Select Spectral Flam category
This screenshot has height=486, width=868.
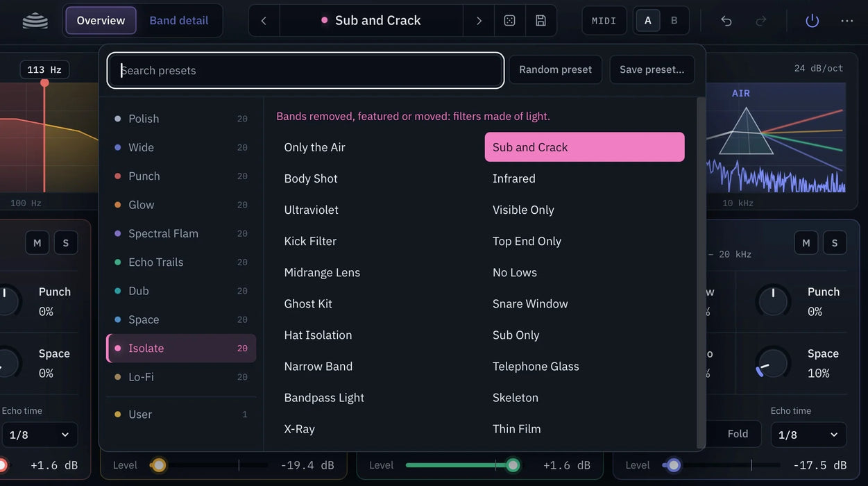(x=181, y=233)
